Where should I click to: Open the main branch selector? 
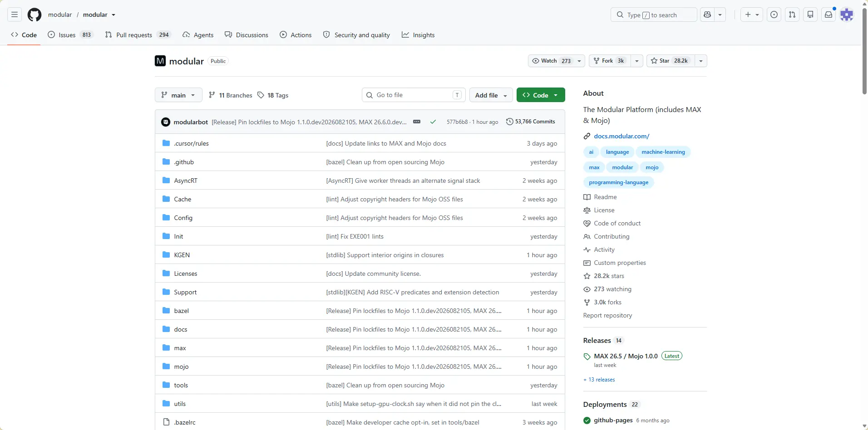coord(178,95)
